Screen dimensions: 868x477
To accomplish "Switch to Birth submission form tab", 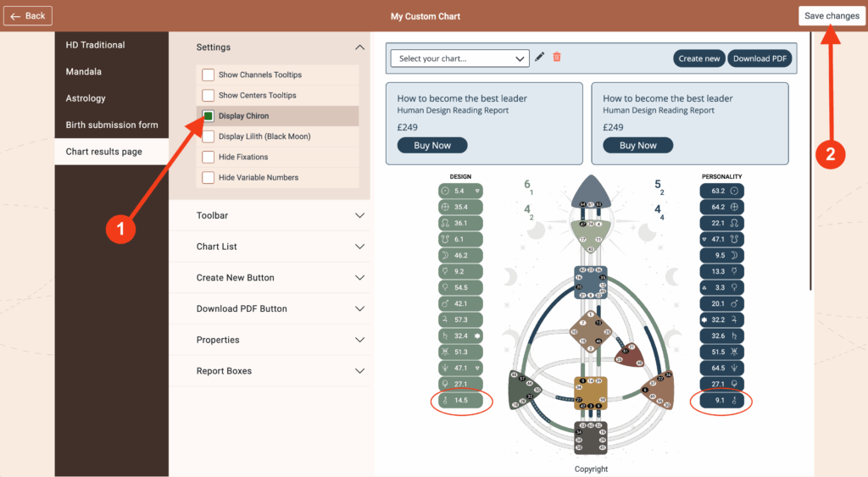I will click(111, 125).
